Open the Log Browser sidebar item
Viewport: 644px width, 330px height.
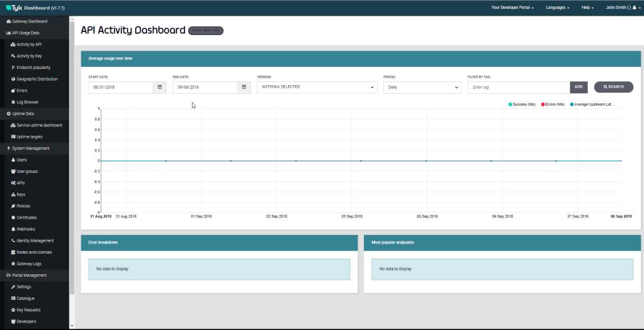click(x=27, y=102)
